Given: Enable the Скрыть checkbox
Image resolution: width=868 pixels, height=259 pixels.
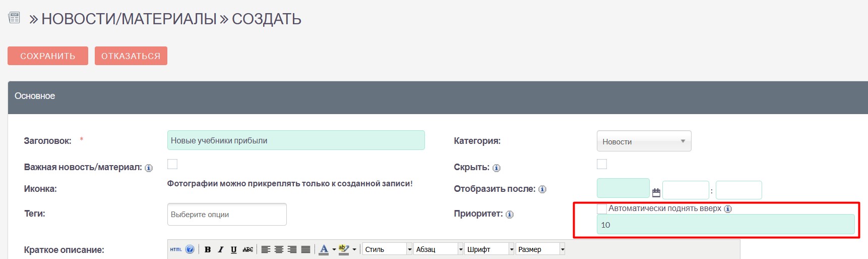Looking at the screenshot, I should pos(602,164).
